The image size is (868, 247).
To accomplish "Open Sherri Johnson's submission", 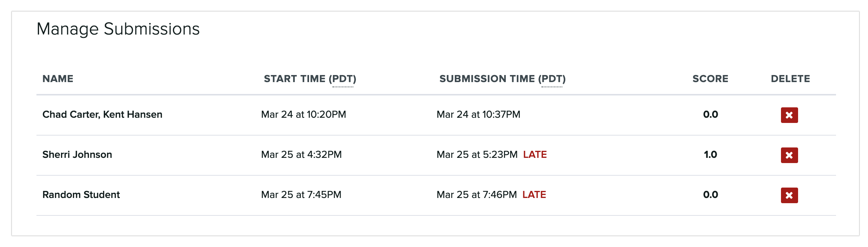I will pyautogui.click(x=78, y=155).
